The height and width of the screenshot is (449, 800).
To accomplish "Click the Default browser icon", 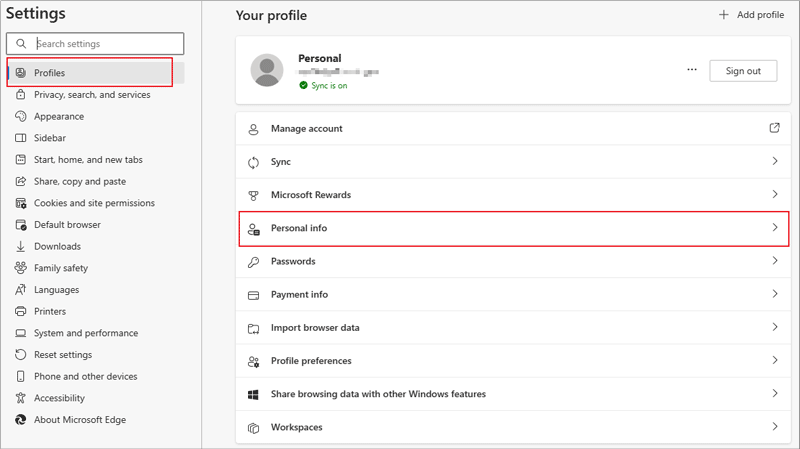I will [20, 224].
